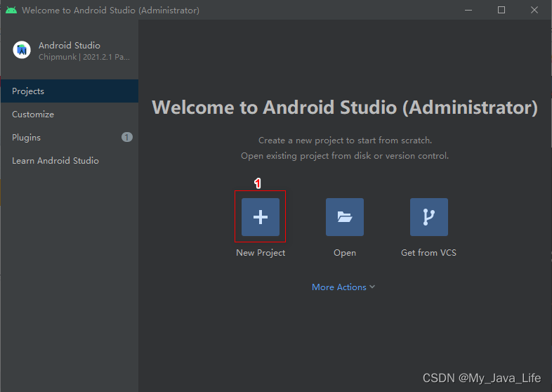Click the Get from VCS branch icon
Screen dimensions: 552x392
tap(429, 217)
